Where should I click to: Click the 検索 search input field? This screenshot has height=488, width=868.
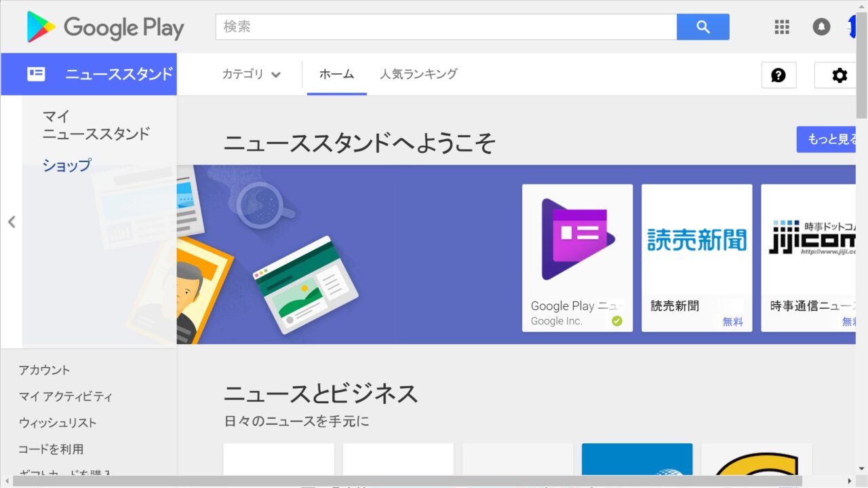click(446, 27)
